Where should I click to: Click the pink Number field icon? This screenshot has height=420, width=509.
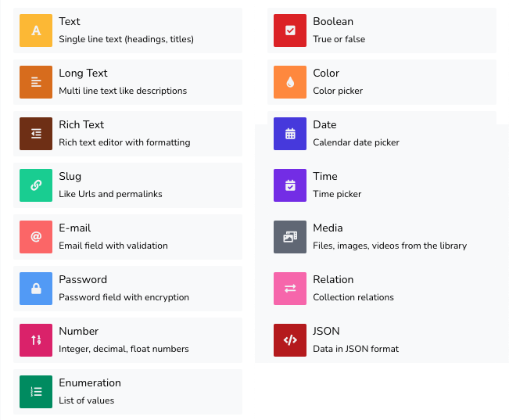point(36,340)
